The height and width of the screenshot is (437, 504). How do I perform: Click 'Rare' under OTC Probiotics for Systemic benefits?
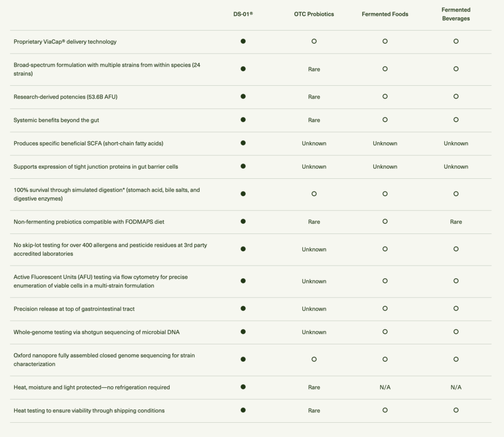pyautogui.click(x=314, y=120)
